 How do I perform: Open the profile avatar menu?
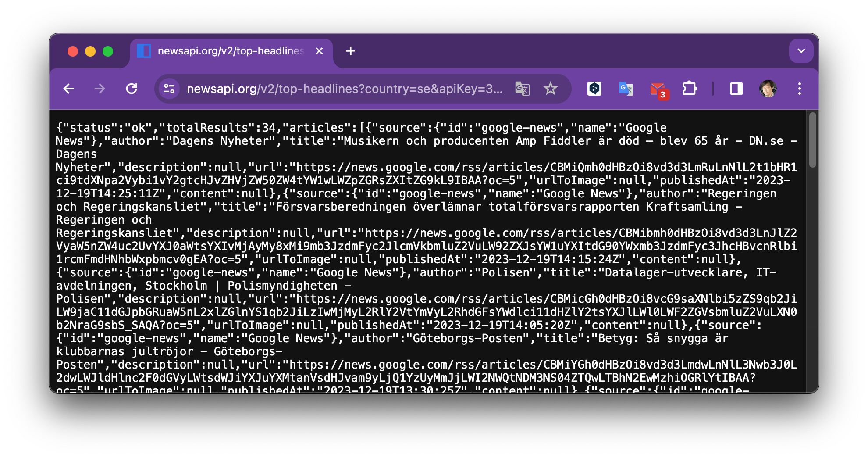click(x=768, y=89)
